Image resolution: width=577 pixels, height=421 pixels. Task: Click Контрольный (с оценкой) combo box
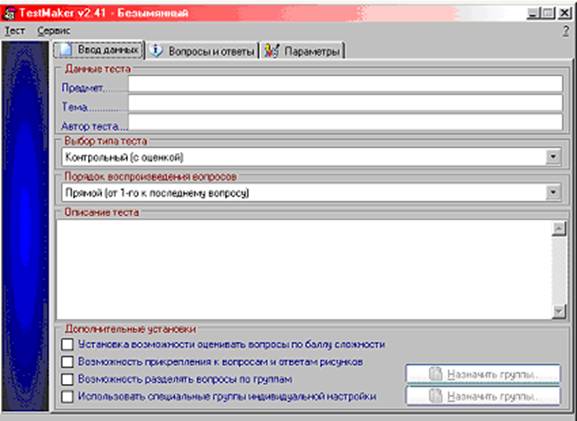point(311,157)
